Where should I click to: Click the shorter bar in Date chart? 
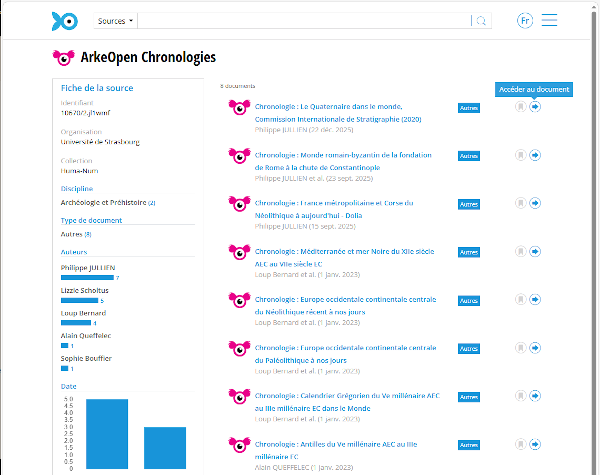[x=165, y=448]
